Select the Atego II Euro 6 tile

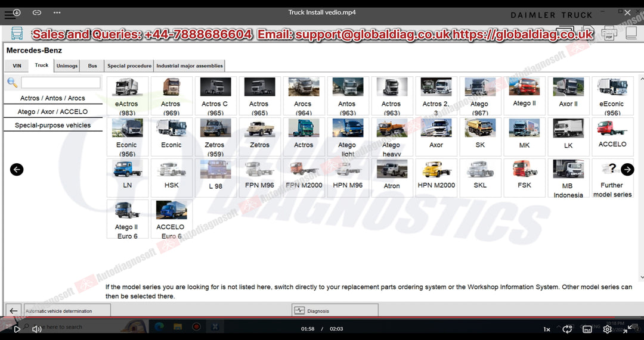click(128, 219)
